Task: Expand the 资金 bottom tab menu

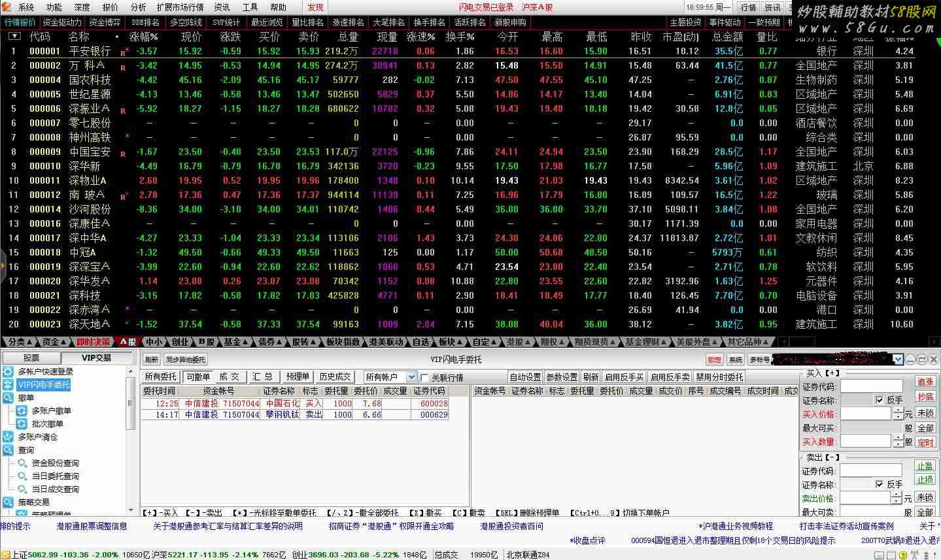Action: coord(63,342)
